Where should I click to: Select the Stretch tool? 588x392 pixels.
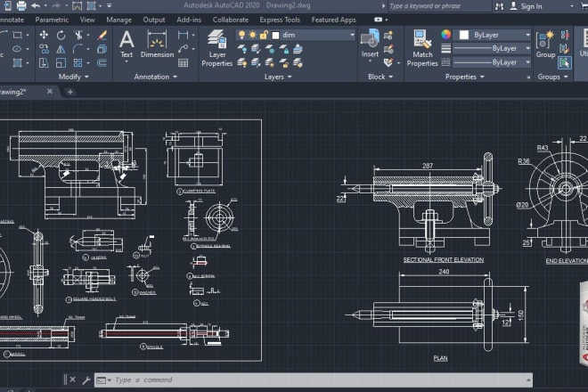[x=44, y=62]
